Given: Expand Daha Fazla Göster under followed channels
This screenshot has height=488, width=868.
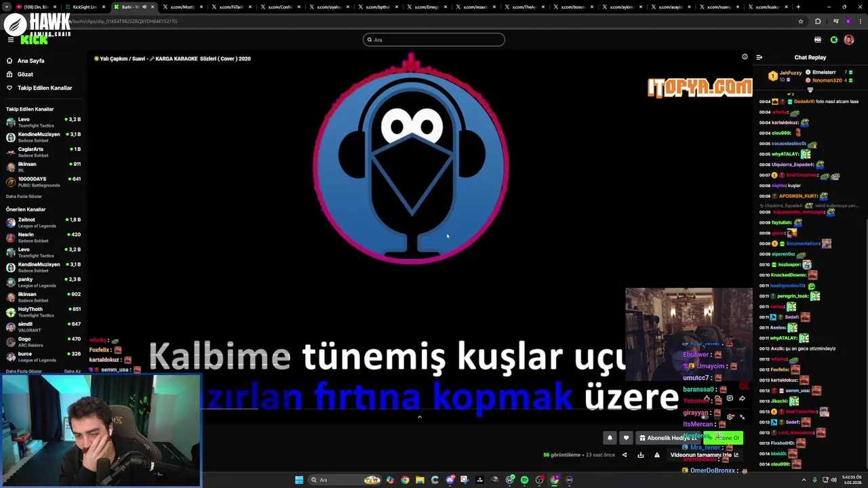Looking at the screenshot, I should (x=24, y=197).
